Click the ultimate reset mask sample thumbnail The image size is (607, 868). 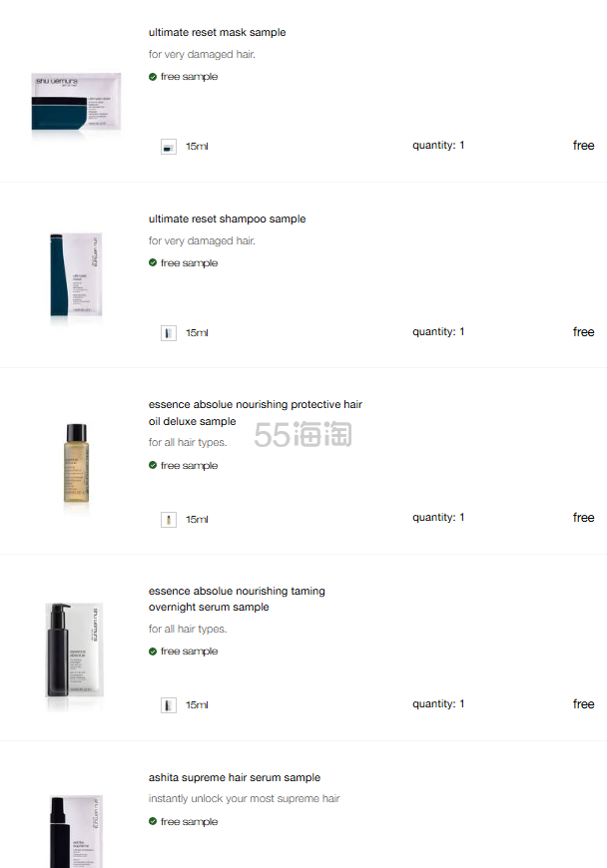[76, 102]
